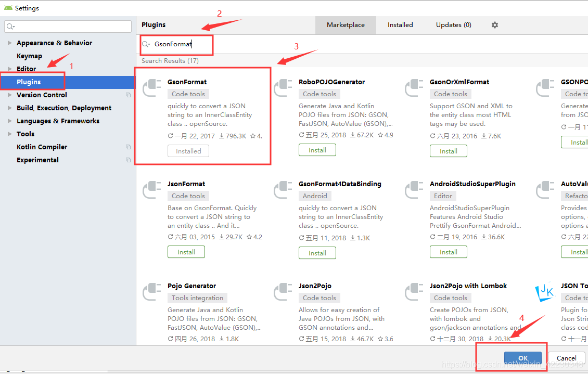Click the GsonOrXmlFormat plugin icon
This screenshot has height=374, width=588.
click(x=414, y=88)
